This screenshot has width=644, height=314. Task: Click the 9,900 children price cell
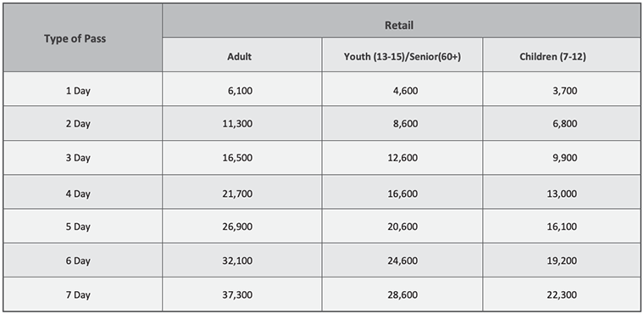tap(562, 157)
